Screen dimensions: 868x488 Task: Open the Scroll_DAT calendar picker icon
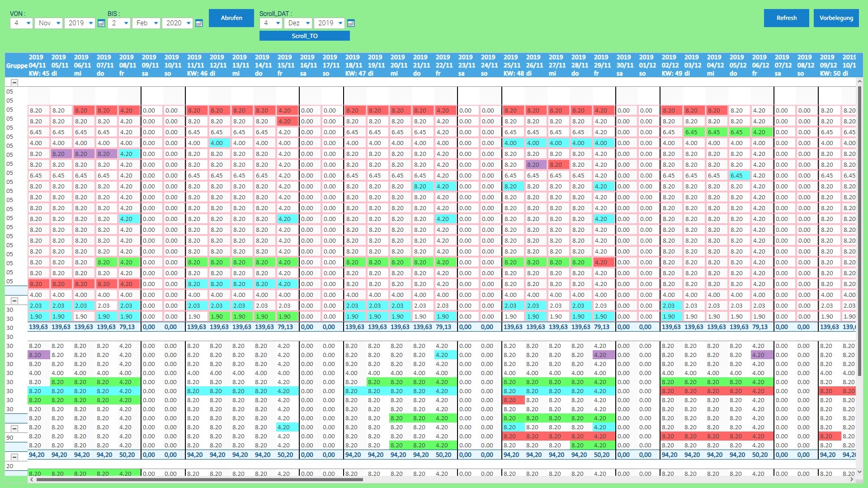click(x=351, y=23)
